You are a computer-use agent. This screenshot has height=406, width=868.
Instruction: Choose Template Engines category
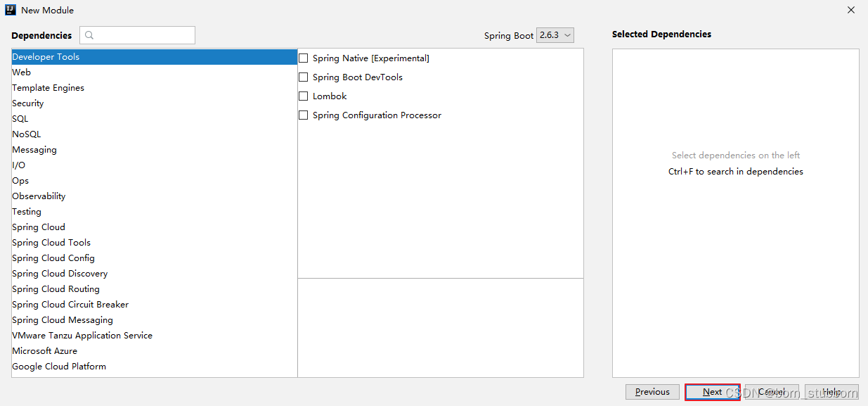click(155, 88)
